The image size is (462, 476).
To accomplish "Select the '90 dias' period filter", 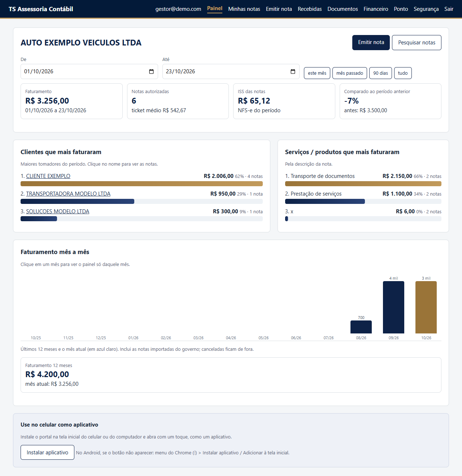I will coord(380,73).
